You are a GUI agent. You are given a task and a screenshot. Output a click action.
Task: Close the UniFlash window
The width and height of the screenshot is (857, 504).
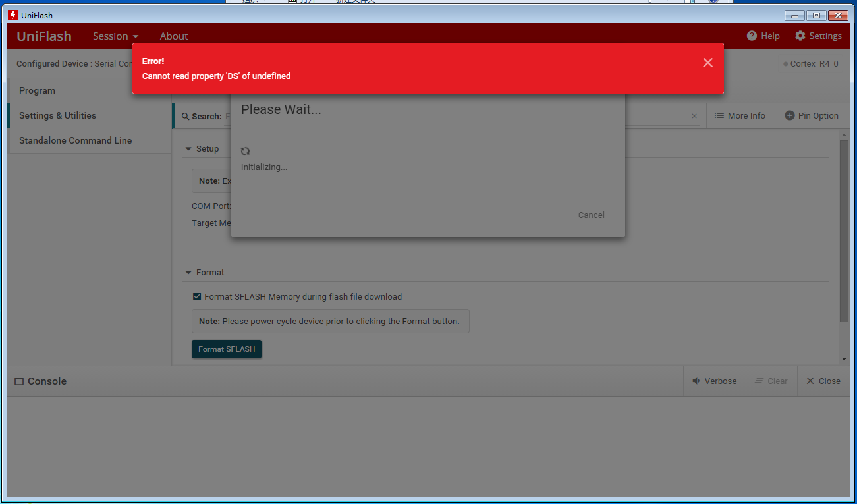pos(838,15)
